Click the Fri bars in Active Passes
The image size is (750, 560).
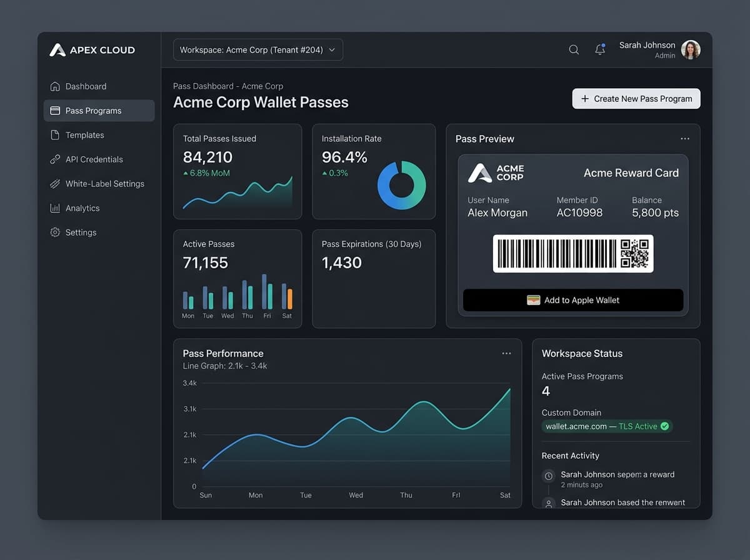267,292
